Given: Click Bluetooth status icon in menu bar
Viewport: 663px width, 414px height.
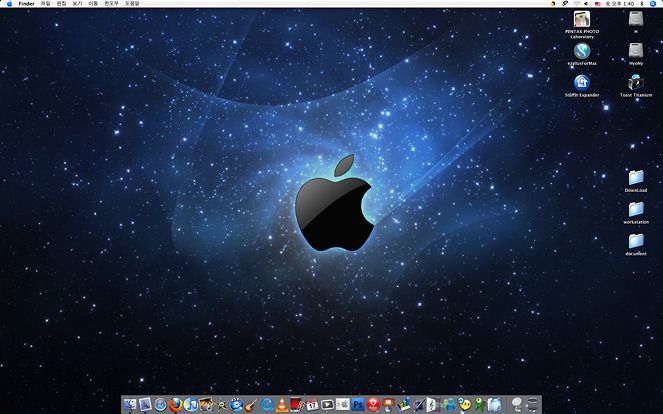Looking at the screenshot, I should [x=641, y=3].
